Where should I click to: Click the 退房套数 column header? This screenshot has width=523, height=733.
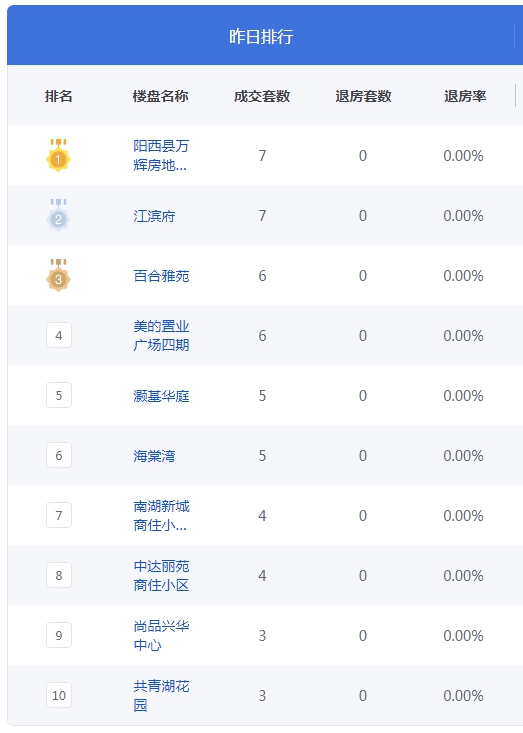[x=363, y=96]
